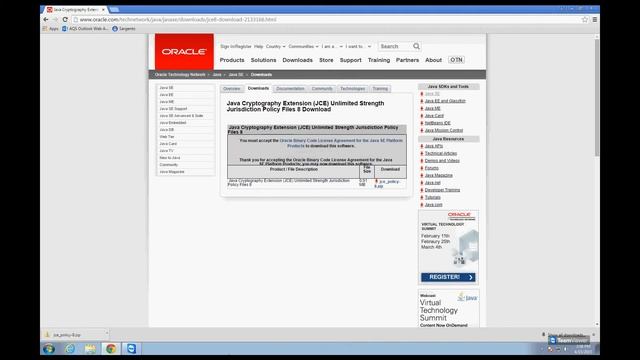Screen dimensions: 640x360
Task: Switch to the Community tab
Action: tap(322, 89)
